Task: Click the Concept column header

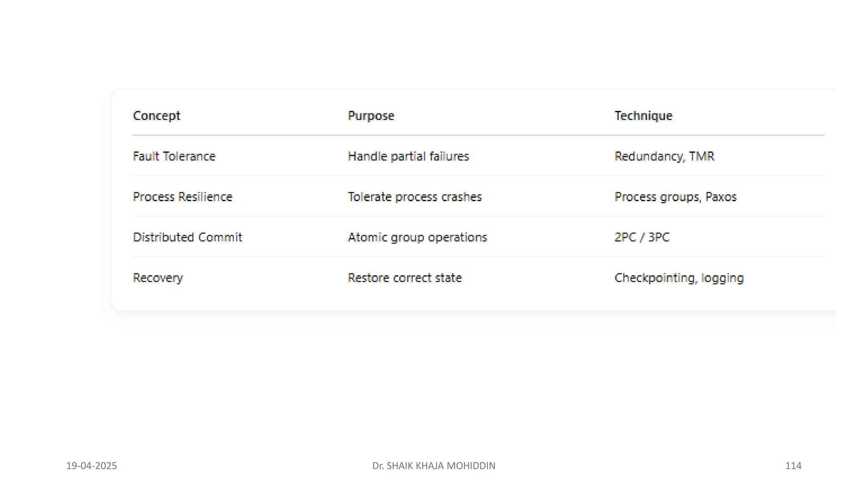Action: (156, 116)
